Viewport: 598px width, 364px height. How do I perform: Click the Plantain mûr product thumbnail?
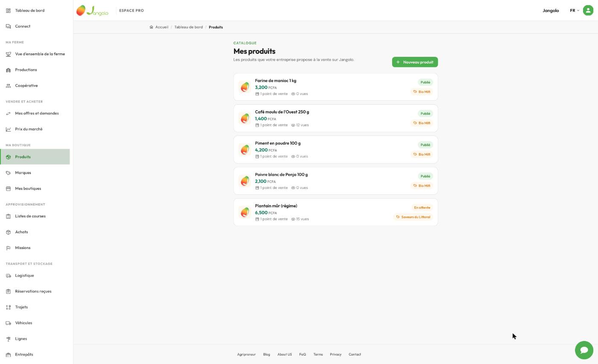click(245, 212)
